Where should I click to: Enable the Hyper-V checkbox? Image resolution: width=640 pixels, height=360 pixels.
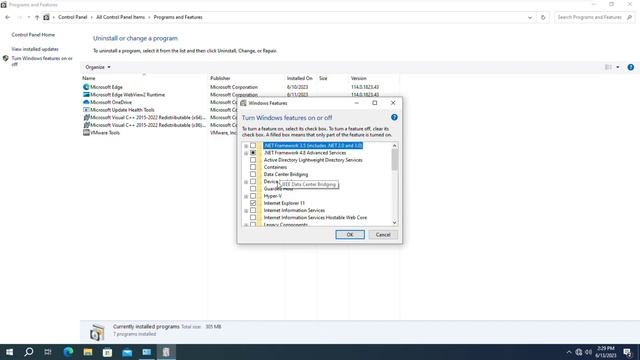click(x=253, y=196)
